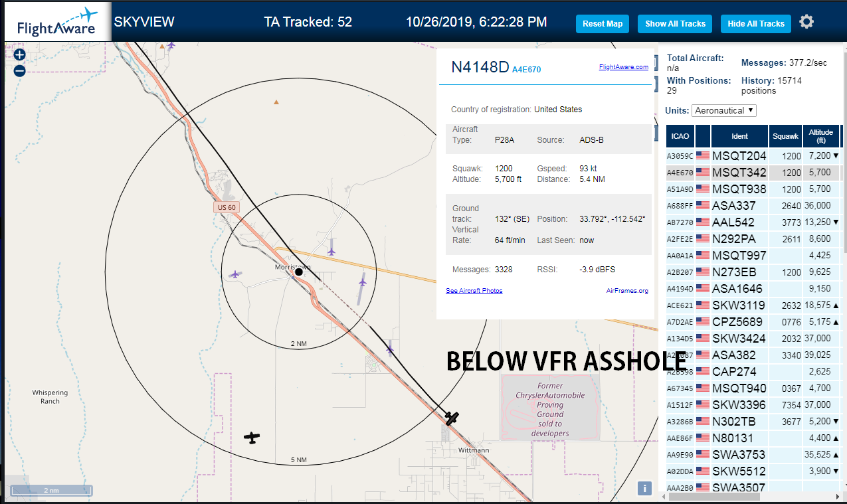Sort the table by the ICAO column
Viewport: 847px width, 504px height.
[680, 136]
